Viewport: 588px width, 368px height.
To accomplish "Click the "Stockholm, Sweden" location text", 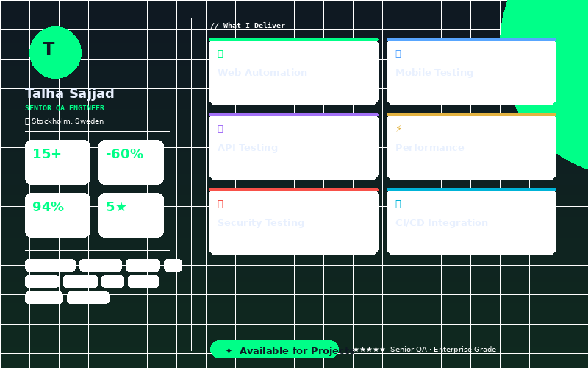I will point(68,121).
